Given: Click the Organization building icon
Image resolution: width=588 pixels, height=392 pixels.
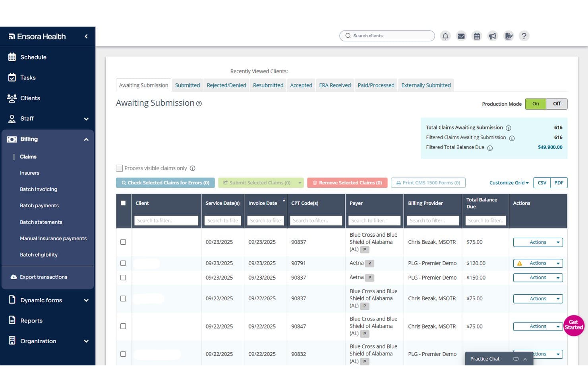Looking at the screenshot, I should (x=12, y=341).
